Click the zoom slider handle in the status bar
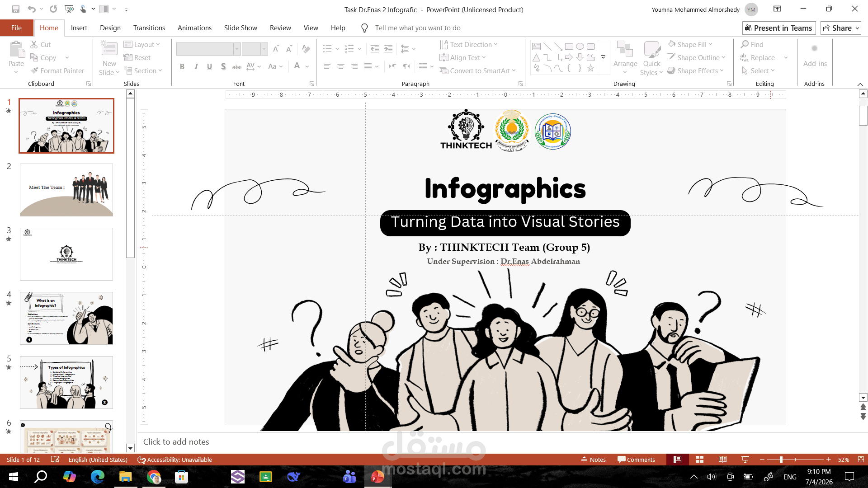 (781, 460)
